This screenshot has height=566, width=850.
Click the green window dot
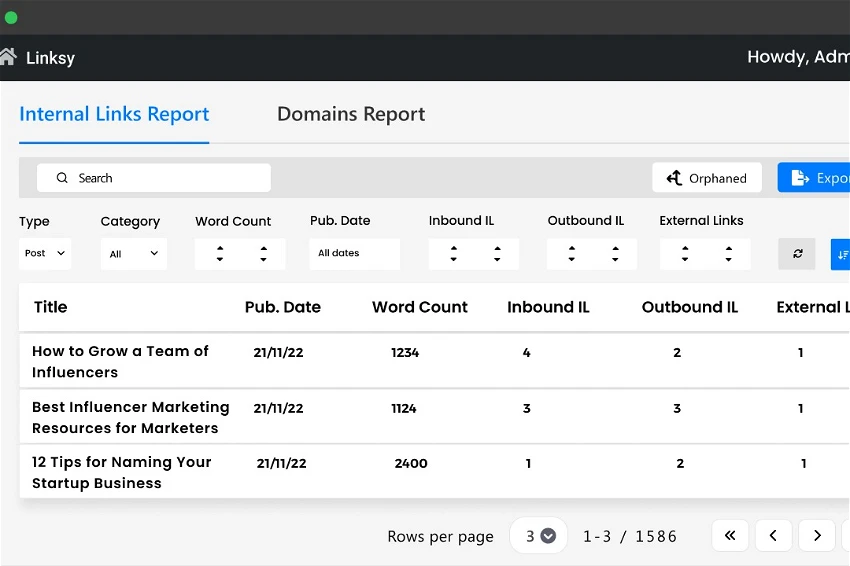pyautogui.click(x=11, y=18)
